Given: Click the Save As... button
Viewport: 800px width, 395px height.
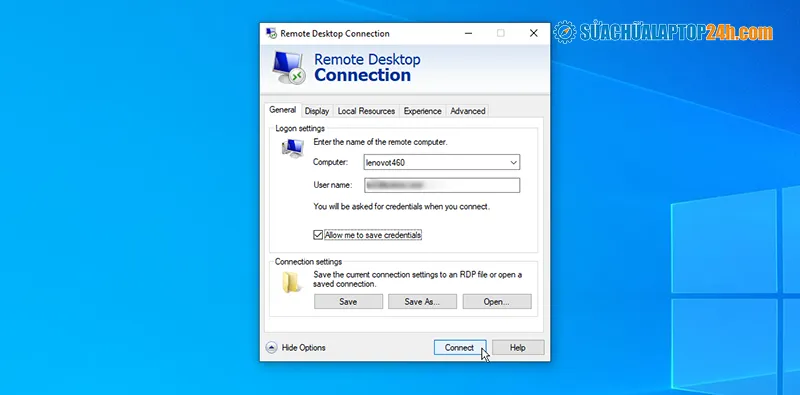Looking at the screenshot, I should tap(422, 302).
